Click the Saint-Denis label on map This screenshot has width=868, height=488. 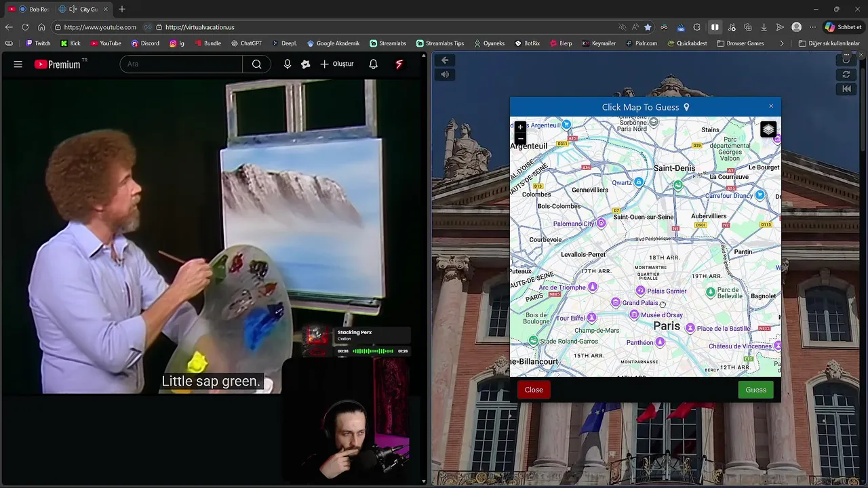click(674, 168)
